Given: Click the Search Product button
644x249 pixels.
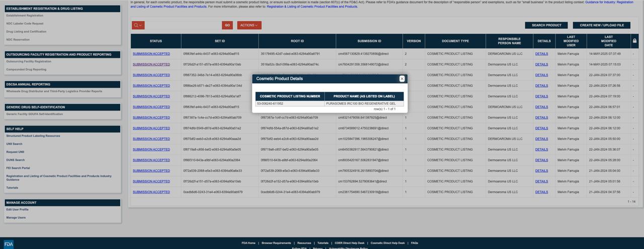Looking at the screenshot, I should tap(546, 25).
